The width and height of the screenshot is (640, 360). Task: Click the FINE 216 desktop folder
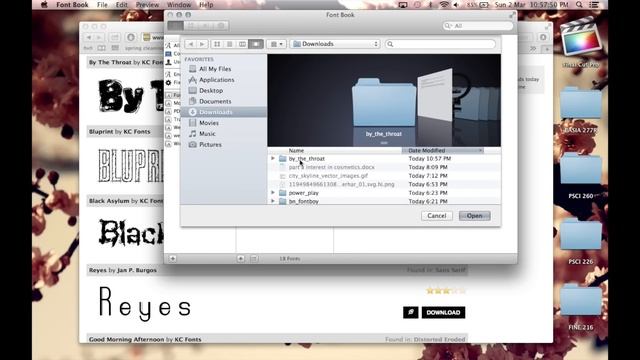[x=580, y=306]
